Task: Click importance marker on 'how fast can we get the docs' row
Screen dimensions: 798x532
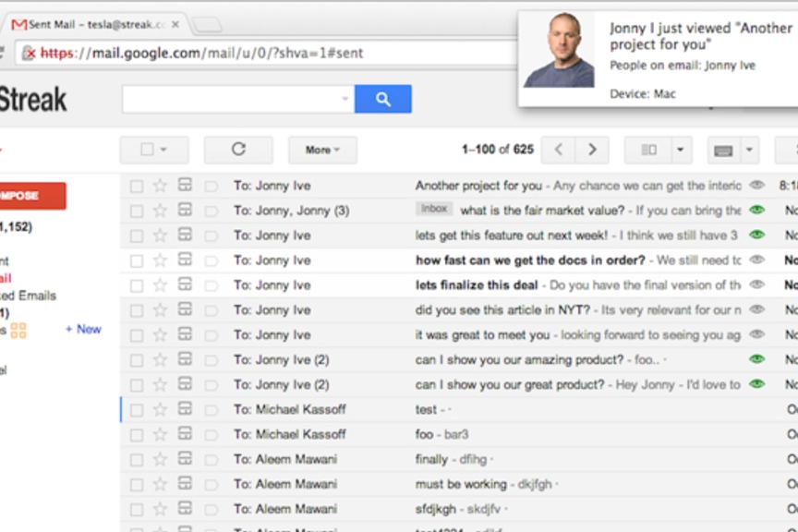Action: click(x=211, y=261)
